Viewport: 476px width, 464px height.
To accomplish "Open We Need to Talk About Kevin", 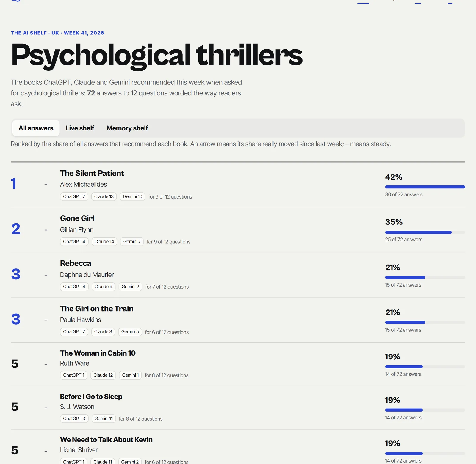I will 106,440.
